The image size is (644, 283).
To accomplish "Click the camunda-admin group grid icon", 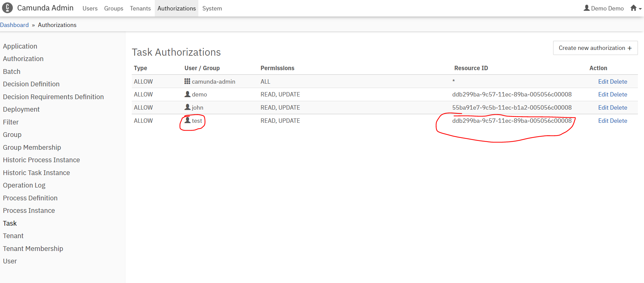I will tap(187, 81).
